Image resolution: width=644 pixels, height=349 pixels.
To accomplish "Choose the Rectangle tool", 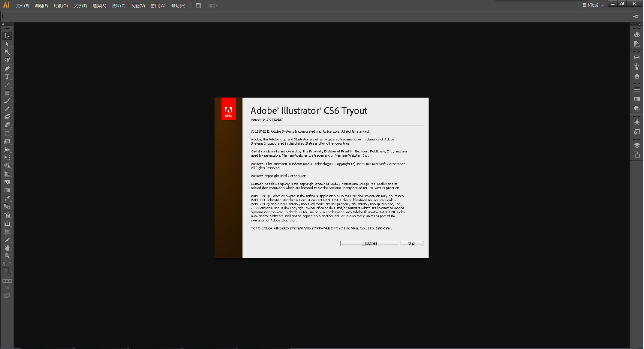I will tap(7, 93).
